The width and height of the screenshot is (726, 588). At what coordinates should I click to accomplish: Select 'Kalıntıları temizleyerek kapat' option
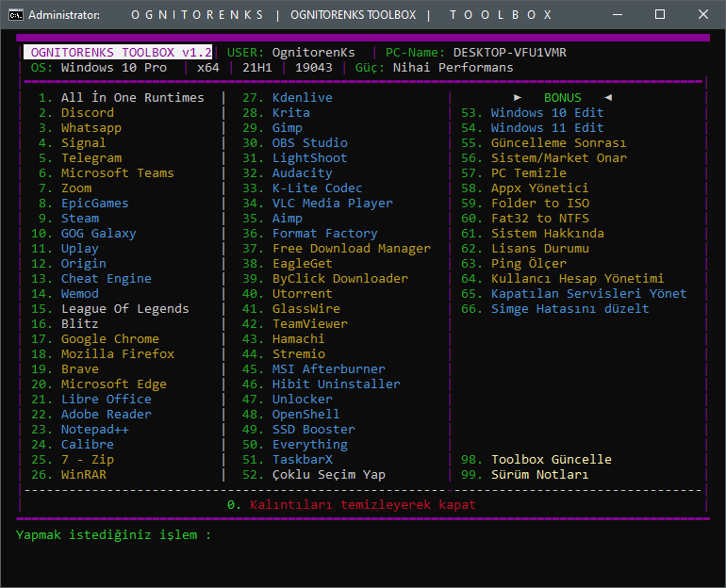pos(363,505)
